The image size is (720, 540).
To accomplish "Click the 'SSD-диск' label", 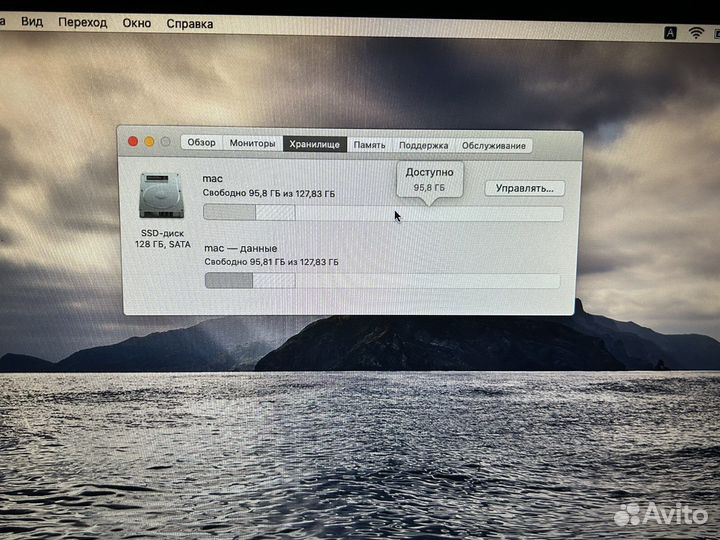I will 162,233.
